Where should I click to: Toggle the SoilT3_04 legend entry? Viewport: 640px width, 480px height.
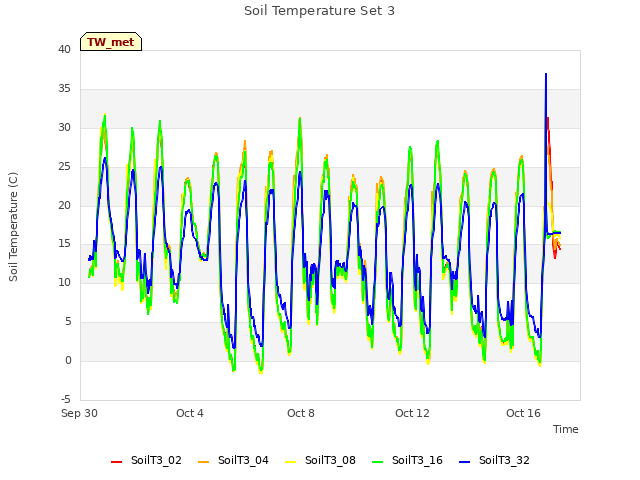(233, 460)
